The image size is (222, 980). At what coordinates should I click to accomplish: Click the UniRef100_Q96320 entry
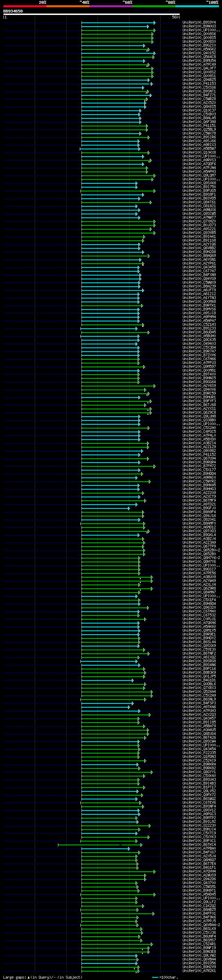click(x=199, y=608)
